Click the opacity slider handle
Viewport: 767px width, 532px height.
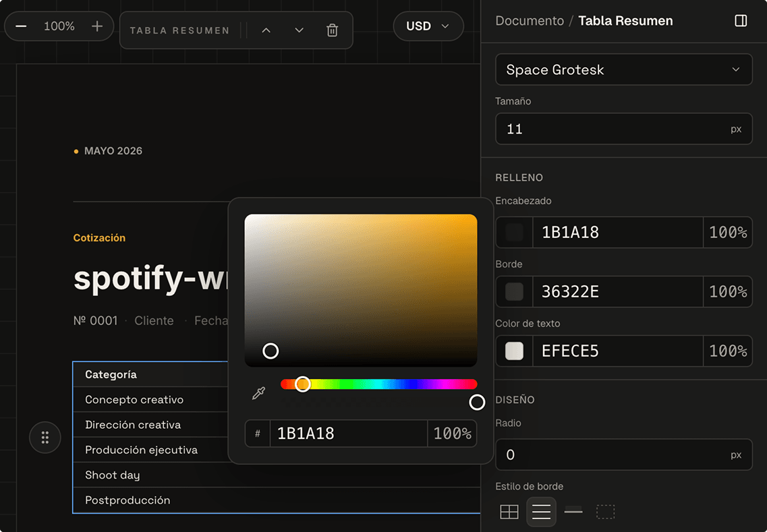(x=477, y=402)
